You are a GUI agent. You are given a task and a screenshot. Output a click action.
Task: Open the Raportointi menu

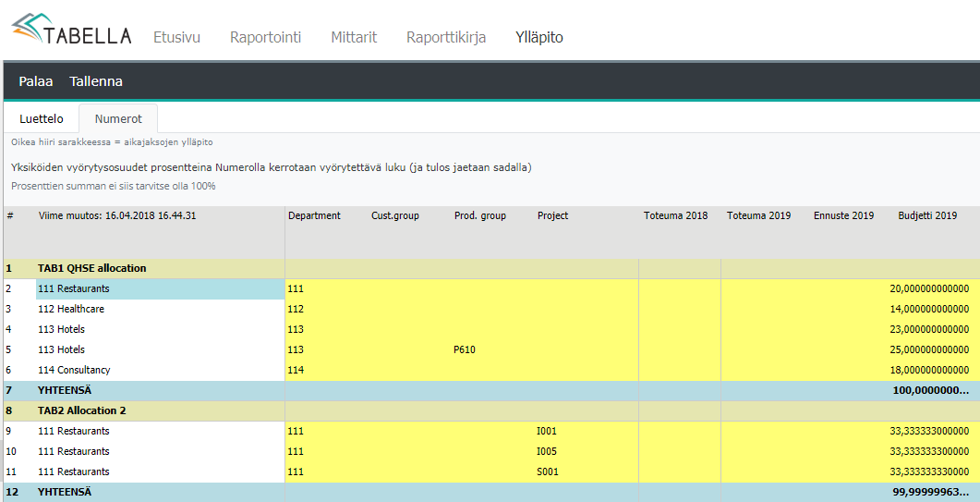265,38
